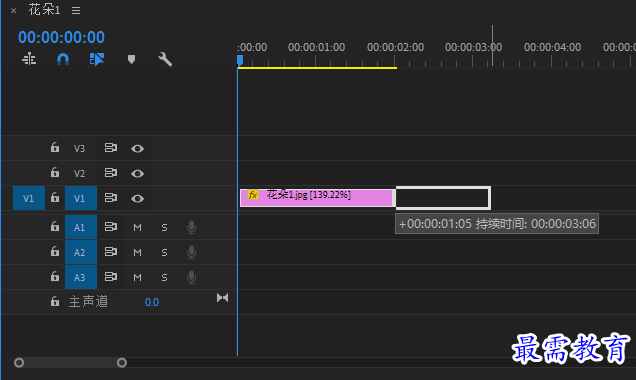Solo the A1 track
Viewport: 636px width, 380px height.
pyautogui.click(x=164, y=228)
